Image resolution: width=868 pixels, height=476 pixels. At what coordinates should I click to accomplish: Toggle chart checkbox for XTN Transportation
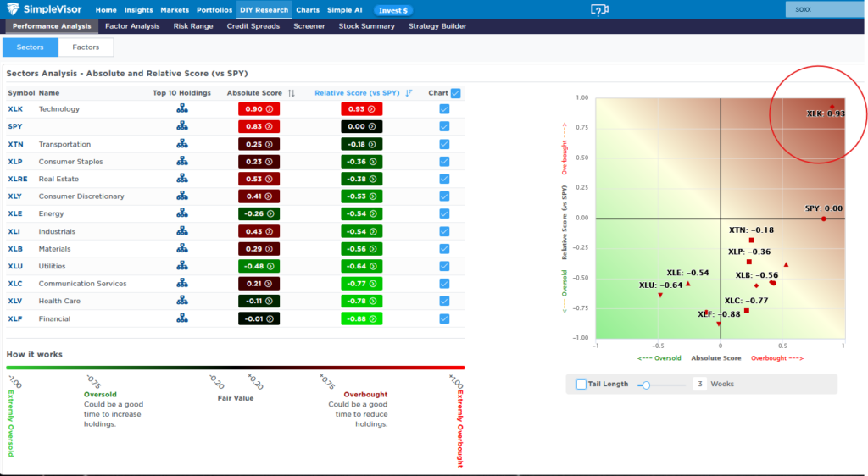pyautogui.click(x=444, y=144)
